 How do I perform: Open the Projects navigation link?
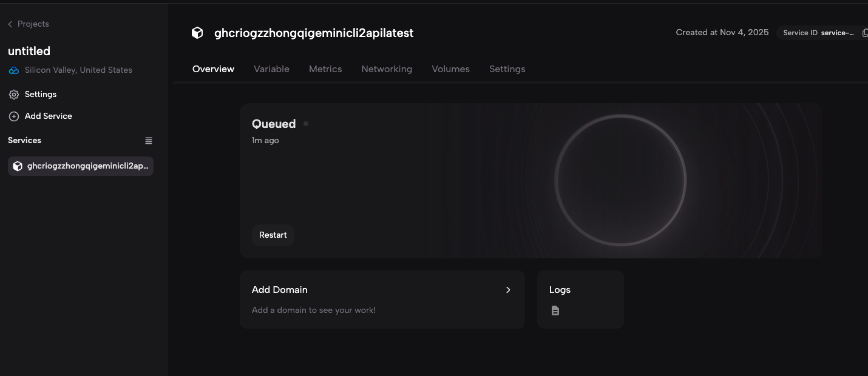click(33, 23)
